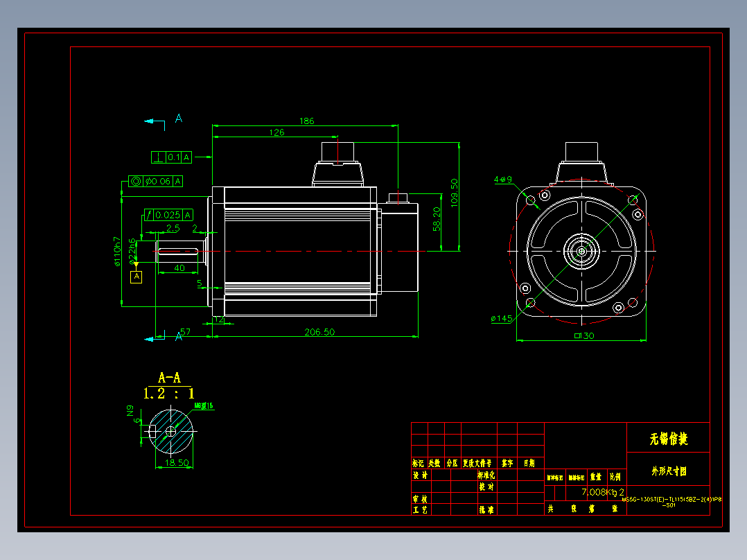Screen dimensions: 747x560
Task: Click the 签字 header cell
Action: (507, 463)
